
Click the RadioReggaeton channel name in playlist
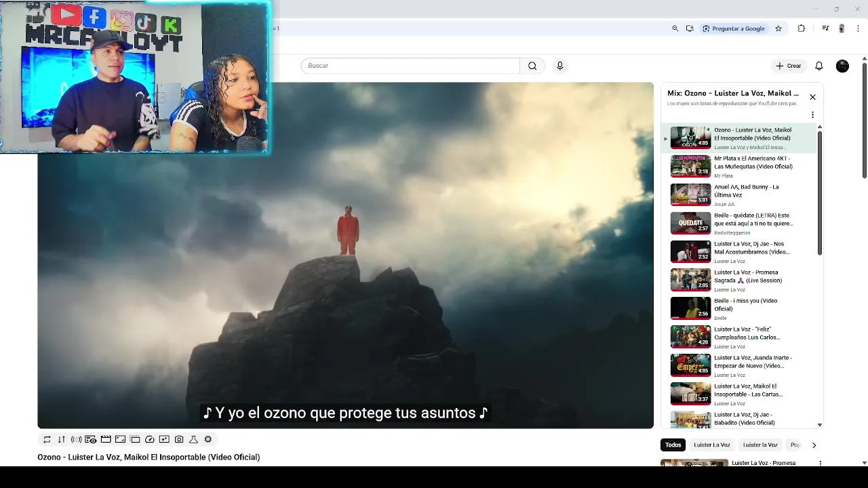(732, 232)
